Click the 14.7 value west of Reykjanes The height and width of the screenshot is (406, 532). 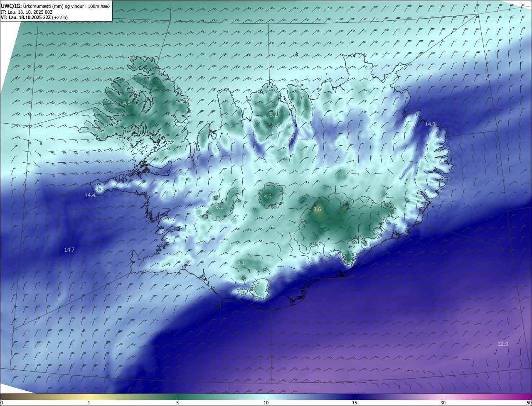pos(69,249)
